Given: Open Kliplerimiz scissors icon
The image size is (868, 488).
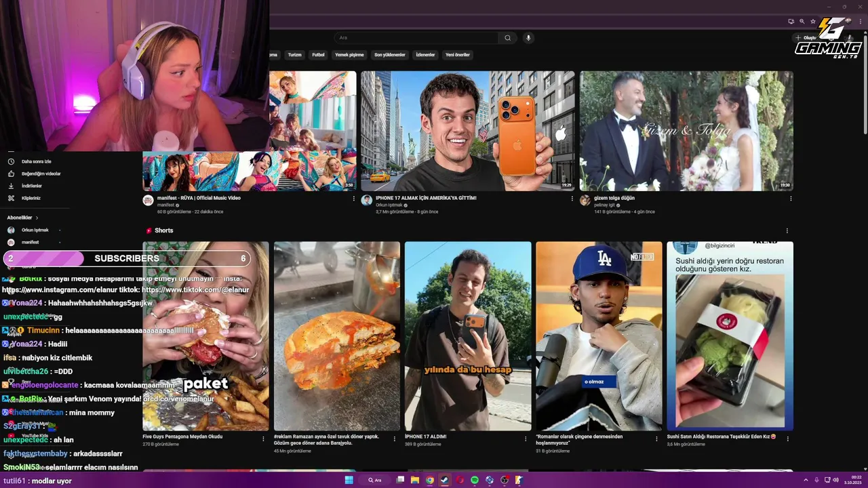Looking at the screenshot, I should coord(11,198).
